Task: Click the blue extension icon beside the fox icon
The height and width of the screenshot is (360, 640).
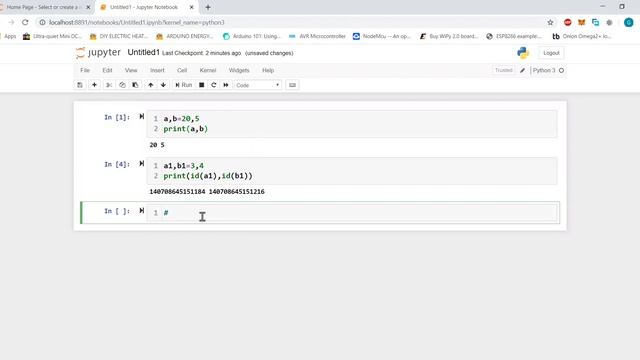Action: [x=596, y=22]
